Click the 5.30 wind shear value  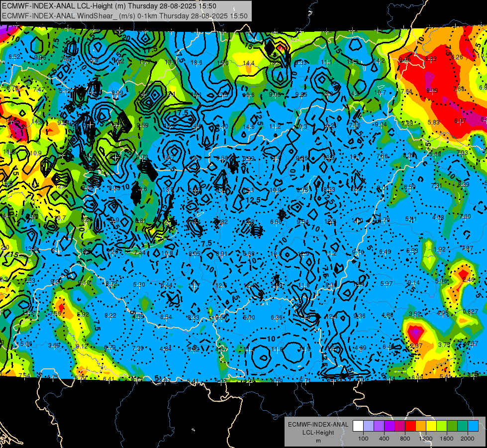(139, 284)
